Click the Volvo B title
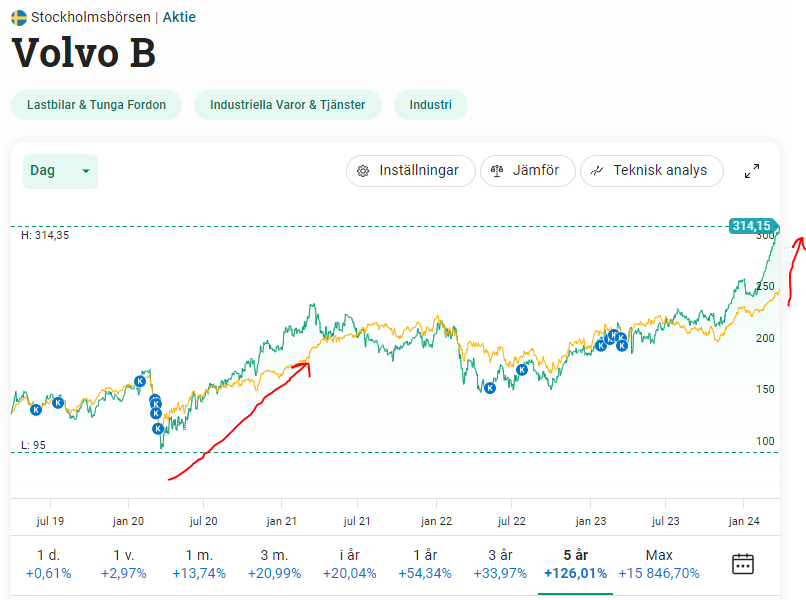The height and width of the screenshot is (600, 806). pyautogui.click(x=83, y=53)
